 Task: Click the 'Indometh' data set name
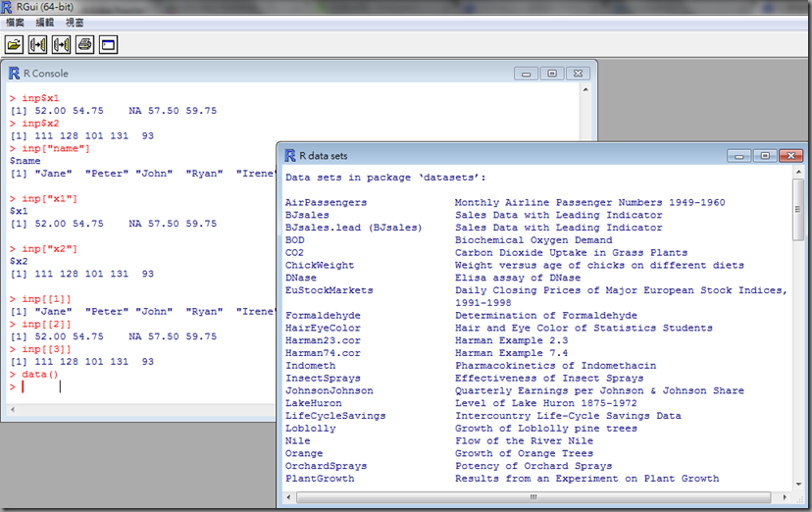coord(310,366)
